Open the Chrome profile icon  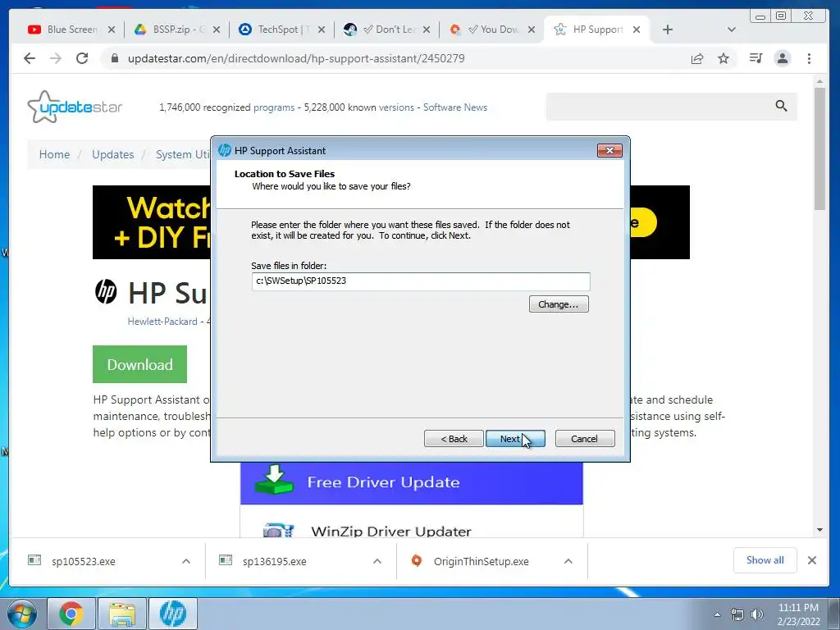pos(783,58)
